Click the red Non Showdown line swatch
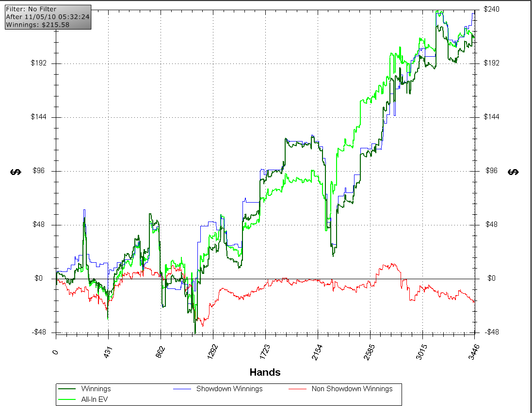 coord(298,389)
